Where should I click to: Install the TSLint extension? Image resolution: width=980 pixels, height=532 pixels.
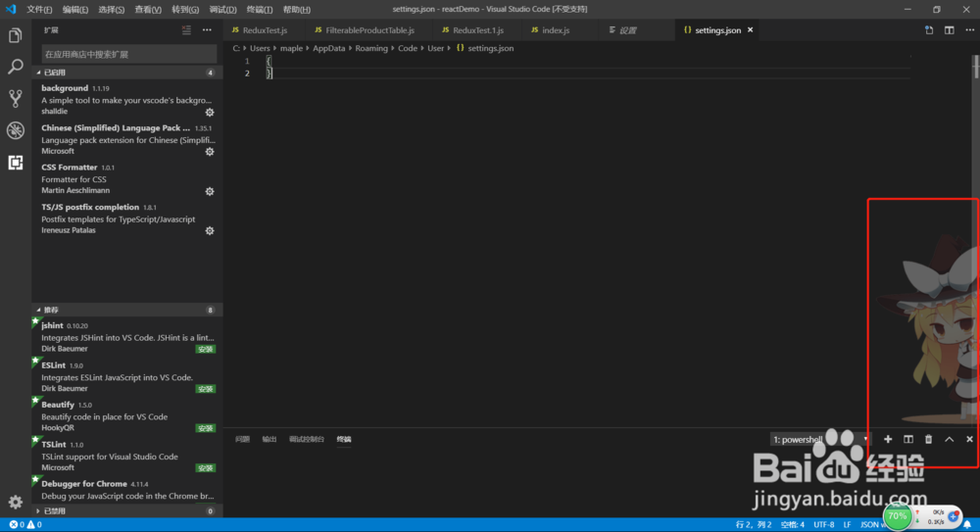[x=205, y=467]
